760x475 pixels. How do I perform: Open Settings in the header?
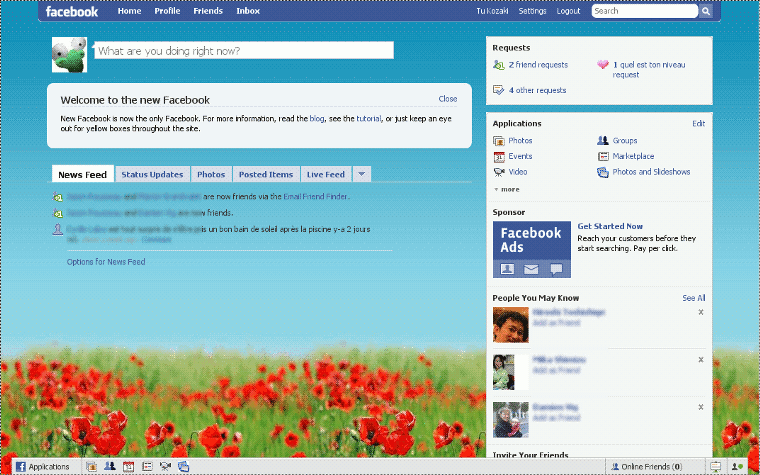[532, 11]
